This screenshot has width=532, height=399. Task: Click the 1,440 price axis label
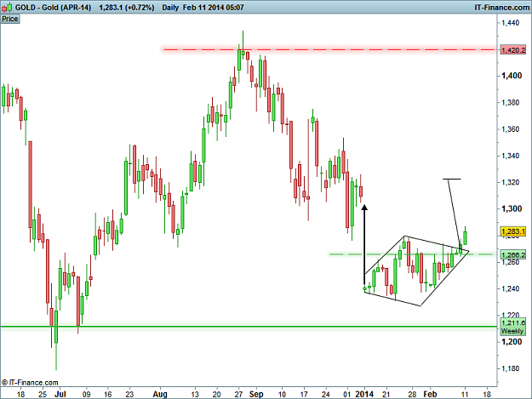coord(510,23)
